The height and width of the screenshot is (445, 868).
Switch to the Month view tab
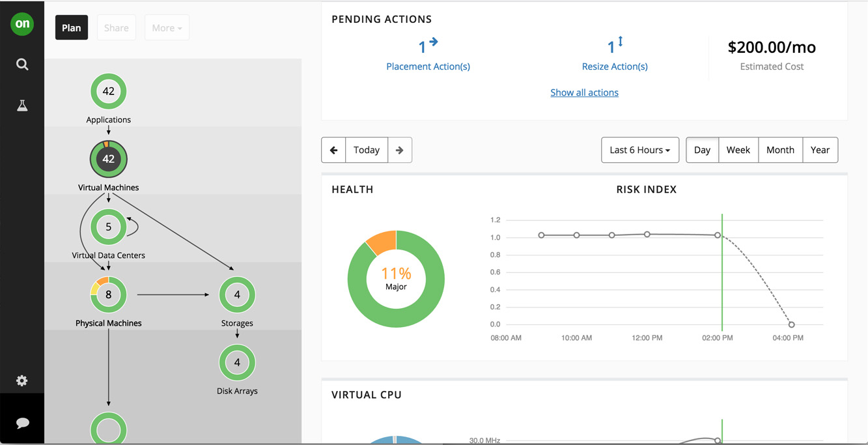click(x=780, y=150)
